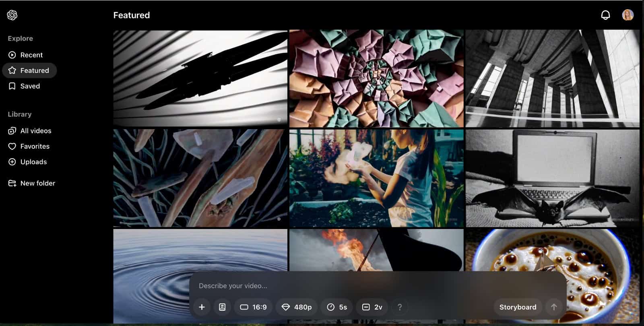Open the presets document icon
The width and height of the screenshot is (644, 326).
[x=222, y=307]
